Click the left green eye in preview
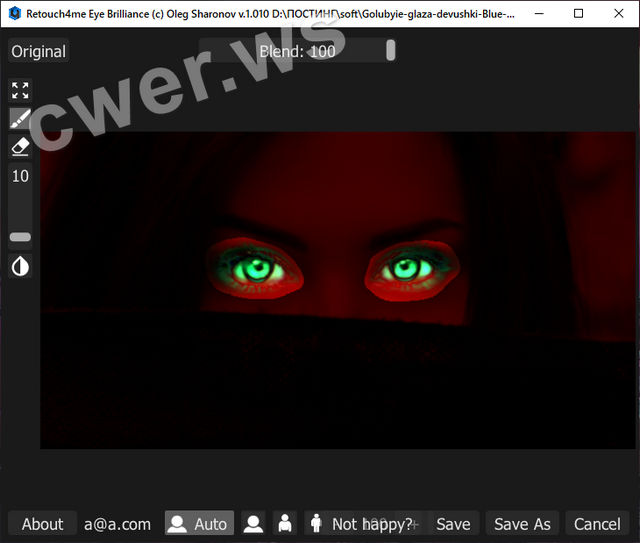This screenshot has height=543, width=640. click(259, 267)
